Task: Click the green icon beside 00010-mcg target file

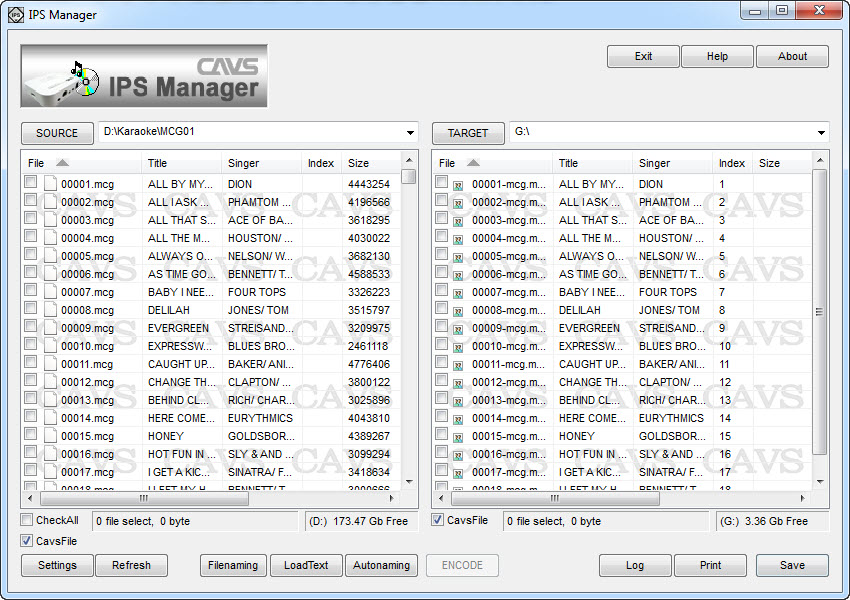Action: click(x=458, y=347)
